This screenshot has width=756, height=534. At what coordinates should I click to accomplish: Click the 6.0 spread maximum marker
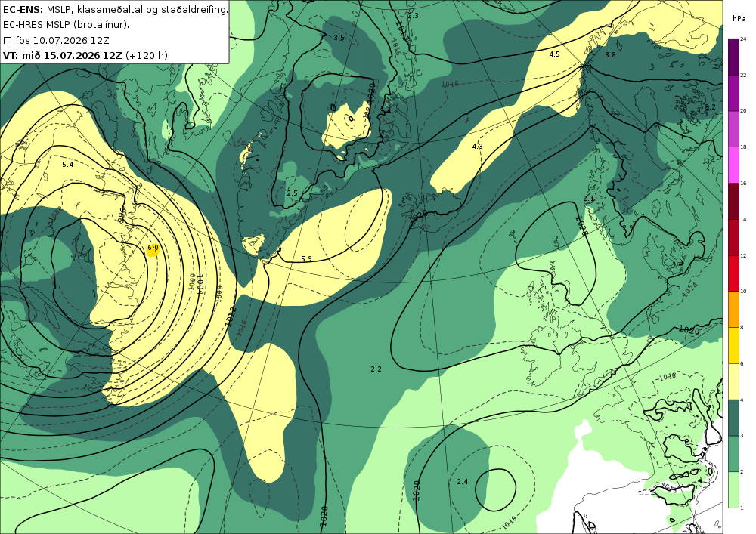pos(153,248)
